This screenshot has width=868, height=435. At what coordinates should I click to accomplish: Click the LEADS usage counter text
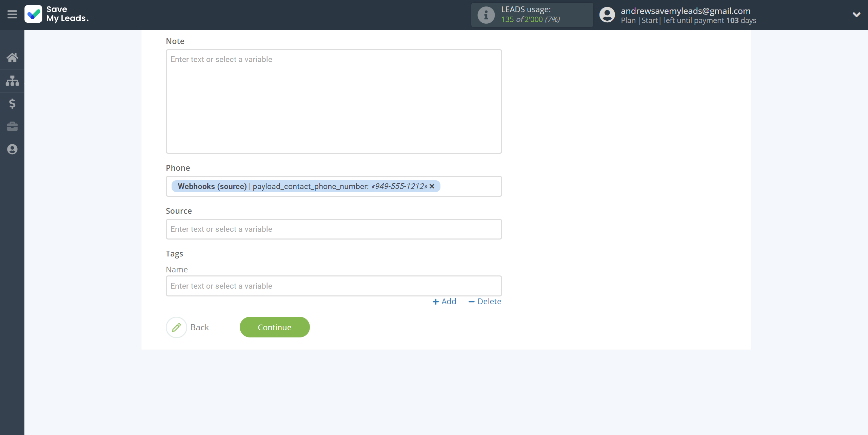pos(531,19)
